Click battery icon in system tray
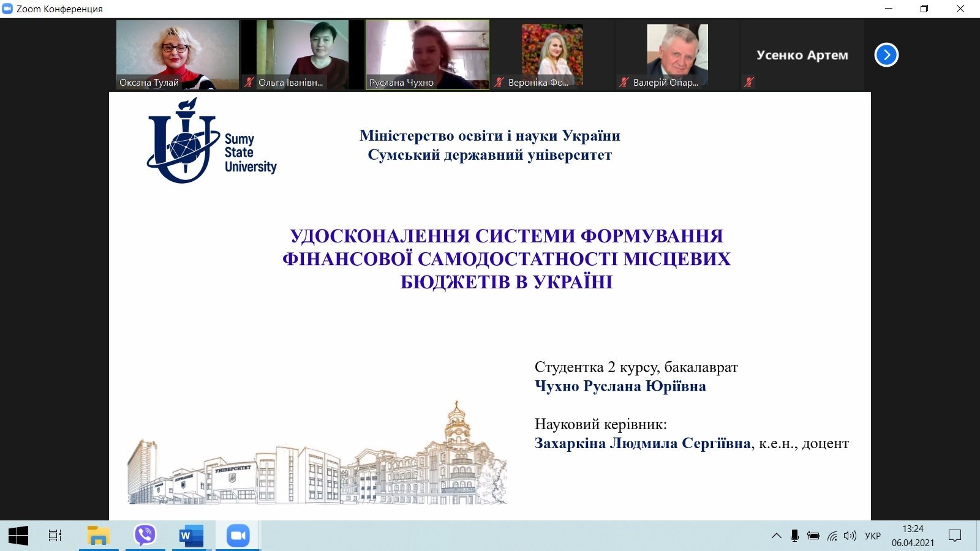980x551 pixels. pos(813,536)
